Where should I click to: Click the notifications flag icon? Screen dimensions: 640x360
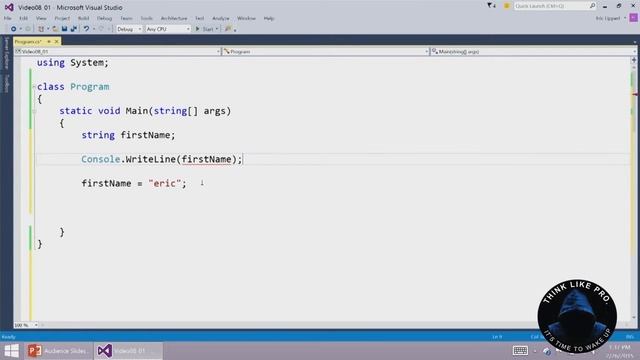(x=491, y=6)
